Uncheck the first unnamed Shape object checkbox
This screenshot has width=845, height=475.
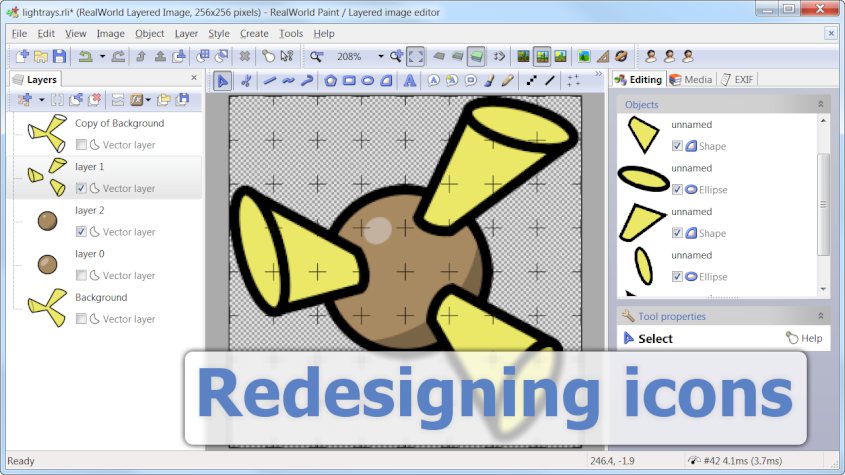point(677,146)
